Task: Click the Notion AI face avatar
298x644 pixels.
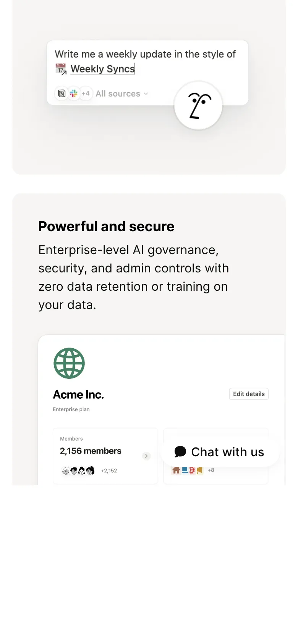Action: pyautogui.click(x=198, y=106)
